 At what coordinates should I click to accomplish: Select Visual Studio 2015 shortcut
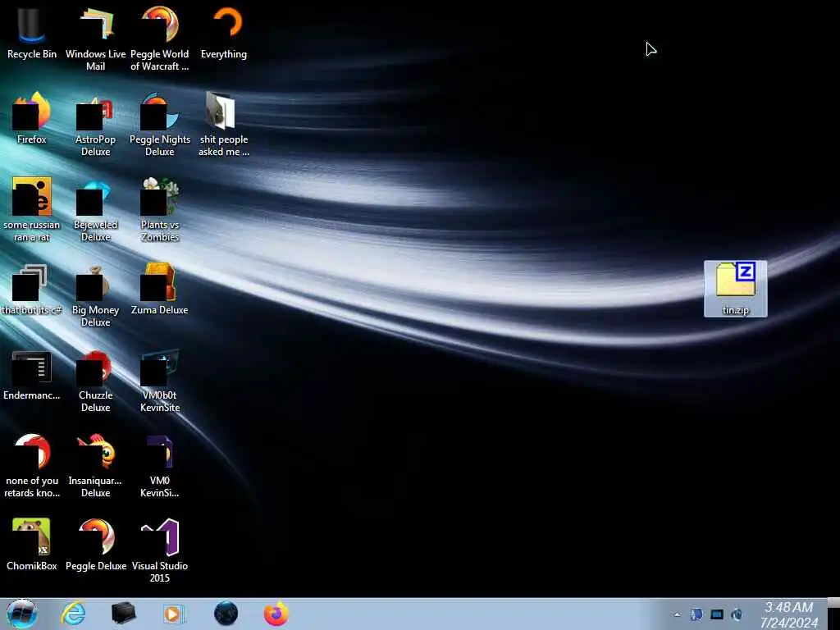pyautogui.click(x=160, y=550)
